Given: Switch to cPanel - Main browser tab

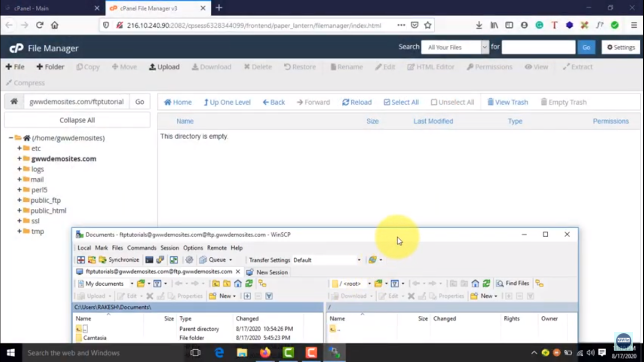Looking at the screenshot, I should tap(52, 8).
